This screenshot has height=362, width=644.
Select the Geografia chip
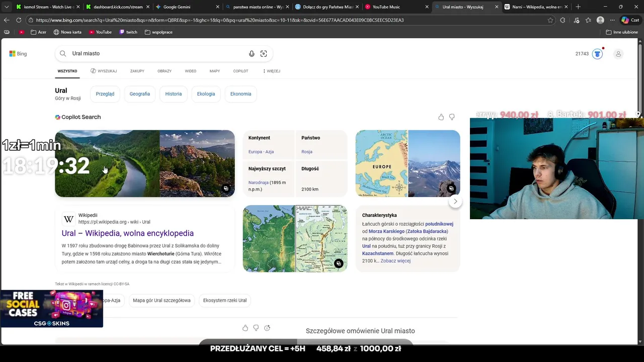[140, 94]
